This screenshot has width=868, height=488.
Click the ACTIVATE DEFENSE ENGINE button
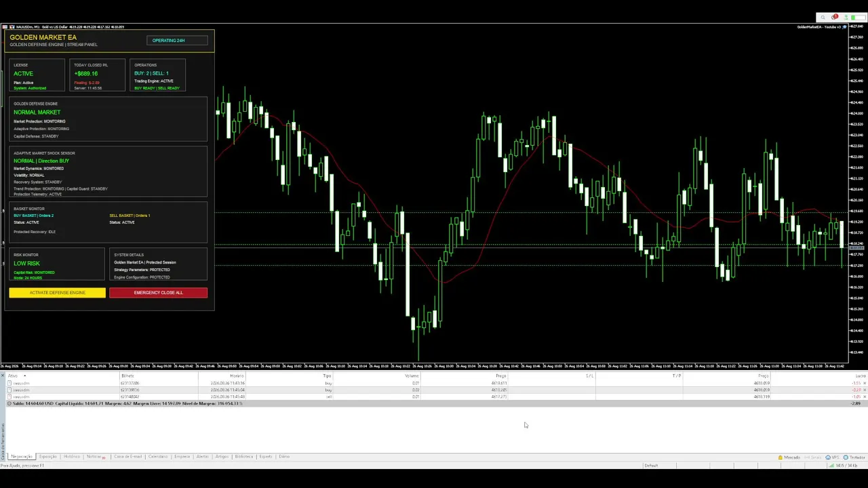coord(57,293)
